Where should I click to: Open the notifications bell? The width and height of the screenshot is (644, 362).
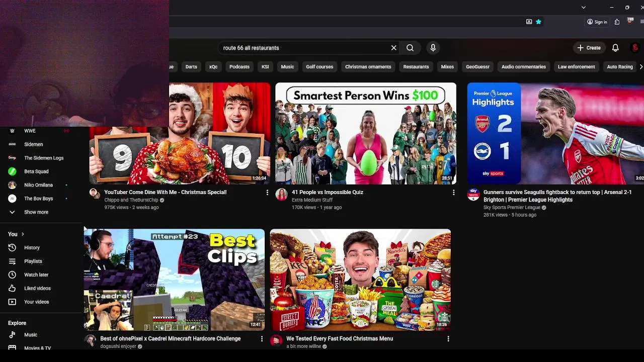(x=615, y=48)
